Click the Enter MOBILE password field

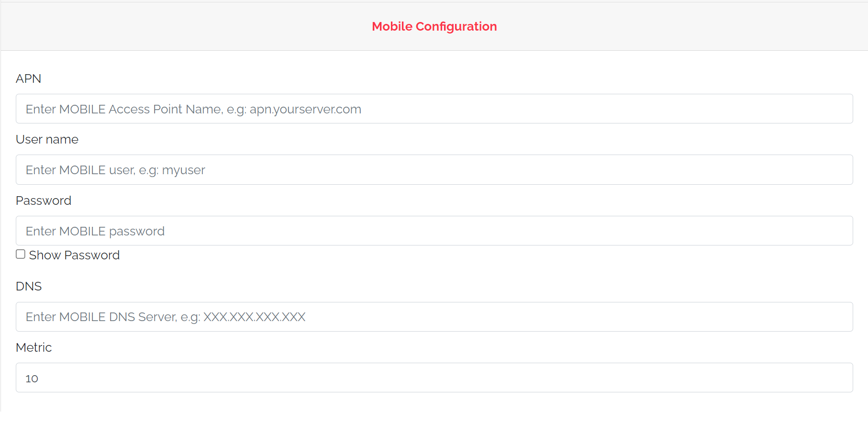95,231
